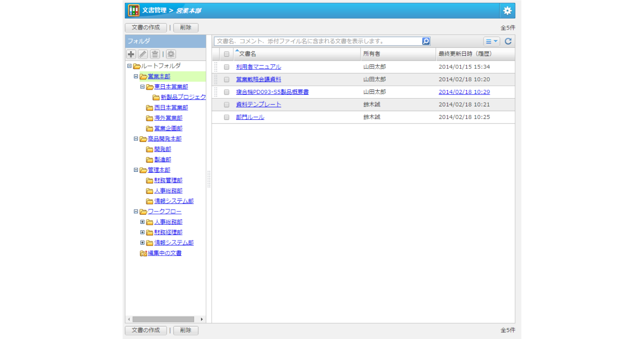The height and width of the screenshot is (339, 644).
Task: Click the 開発部 folder icon
Action: tap(149, 149)
